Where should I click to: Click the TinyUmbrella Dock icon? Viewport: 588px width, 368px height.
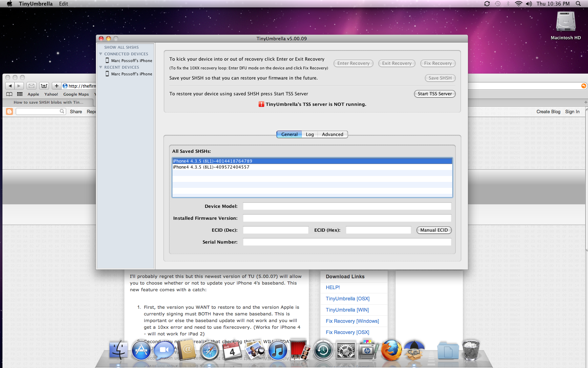[x=414, y=350]
